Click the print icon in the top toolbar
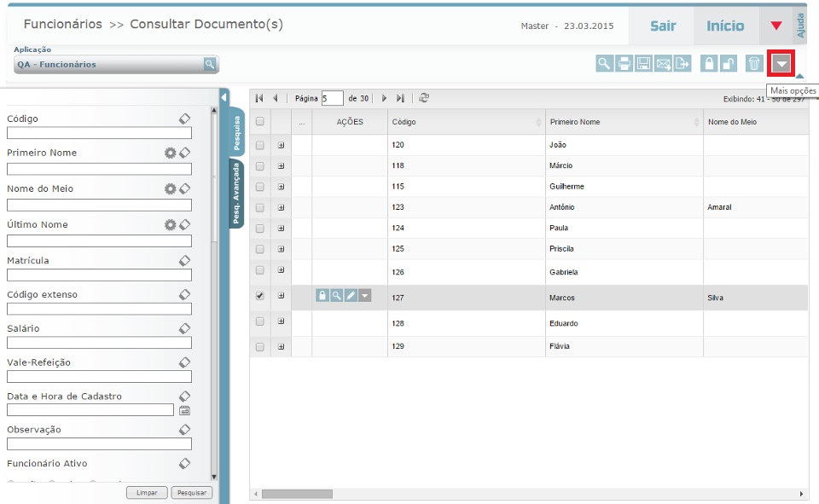This screenshot has width=819, height=504. click(624, 63)
